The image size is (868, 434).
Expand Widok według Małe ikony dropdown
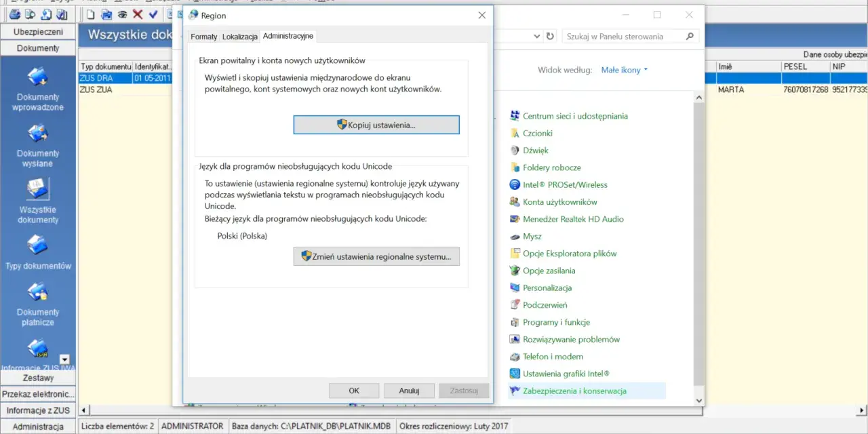coord(625,70)
